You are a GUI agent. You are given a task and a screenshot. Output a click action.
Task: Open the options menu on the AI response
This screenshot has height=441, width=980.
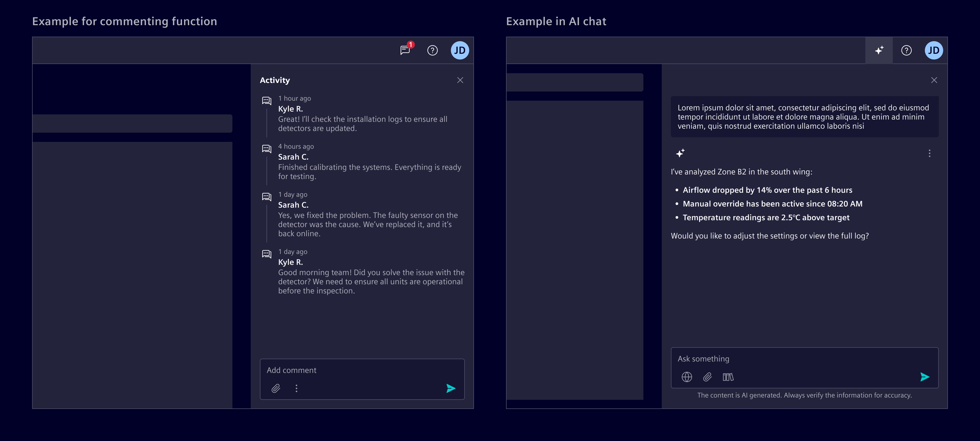[x=929, y=153]
